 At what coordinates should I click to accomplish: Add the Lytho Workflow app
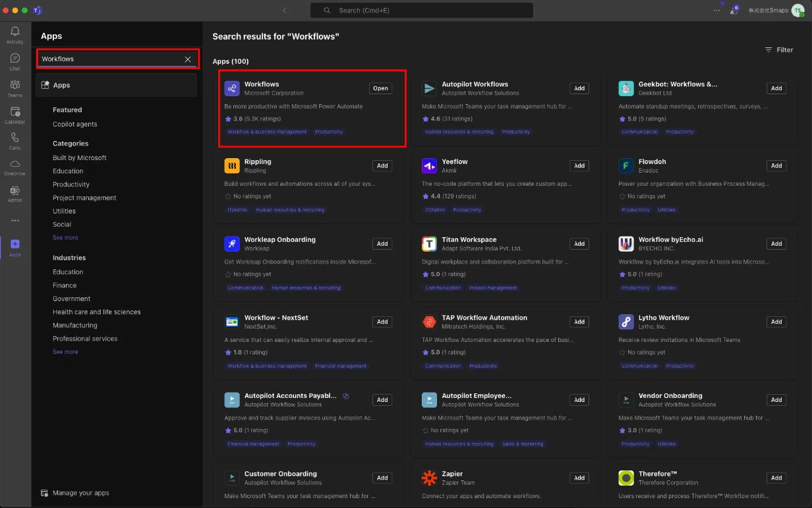[776, 322]
